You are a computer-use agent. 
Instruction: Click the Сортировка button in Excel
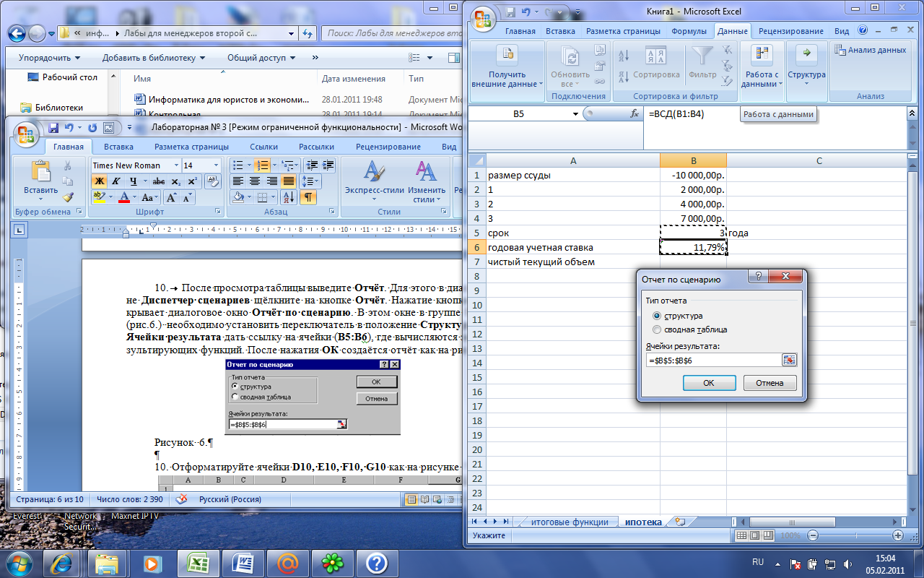coord(656,63)
